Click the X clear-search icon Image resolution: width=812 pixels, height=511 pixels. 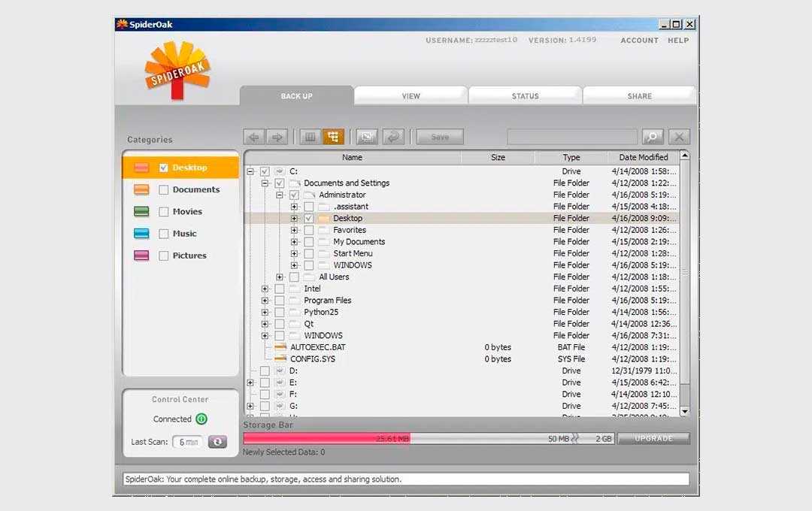(679, 137)
